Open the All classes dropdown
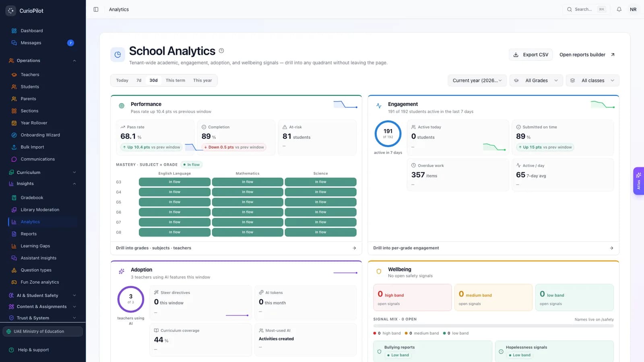 click(x=592, y=80)
